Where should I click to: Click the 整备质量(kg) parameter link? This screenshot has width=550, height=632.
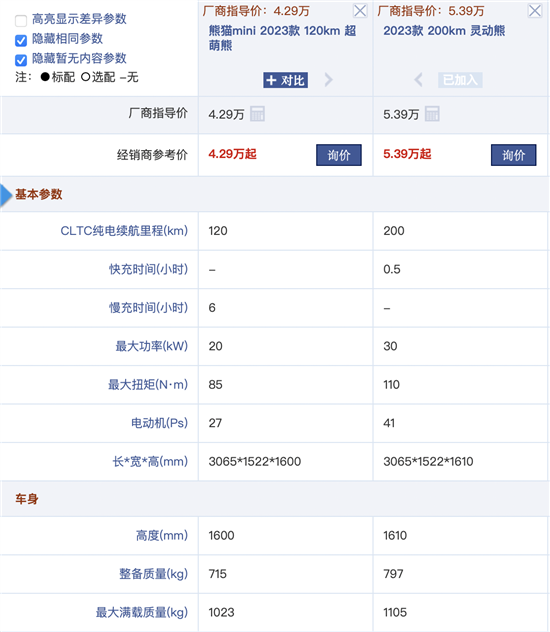(x=154, y=574)
